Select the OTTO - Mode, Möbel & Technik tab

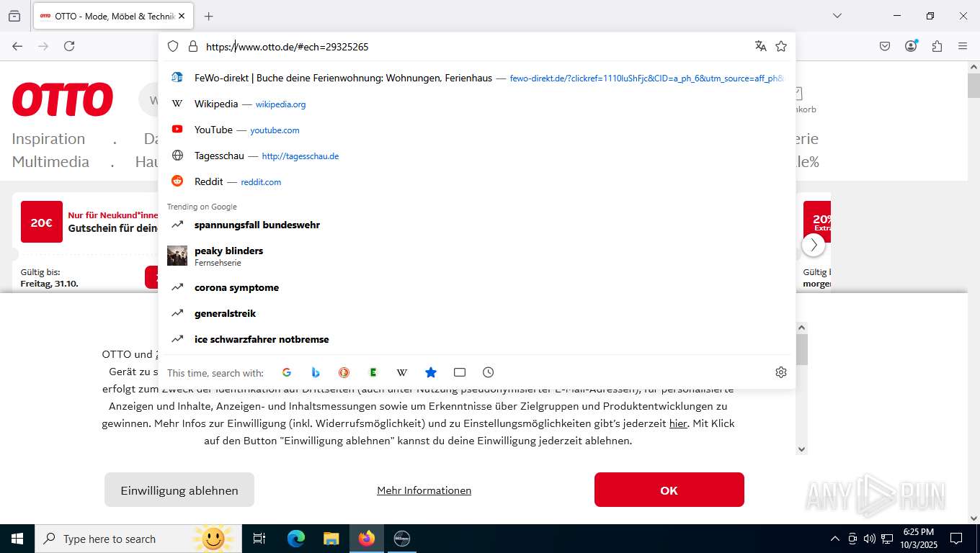113,16
